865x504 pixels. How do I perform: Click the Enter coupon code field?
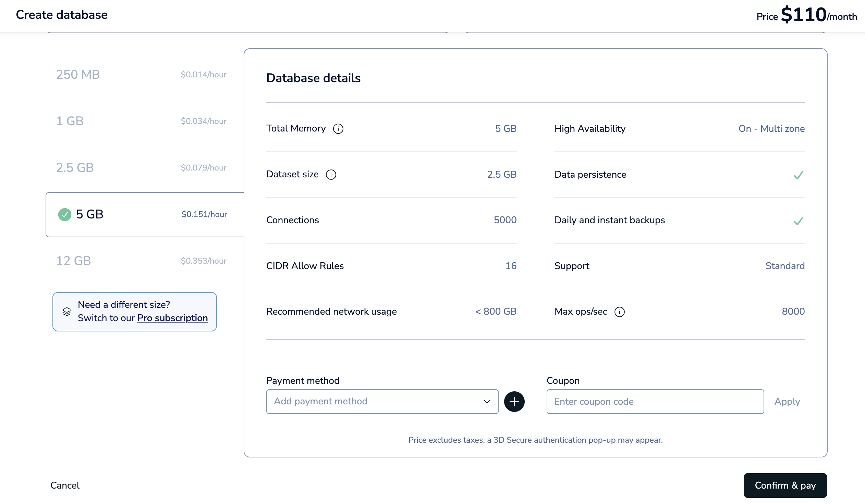655,402
